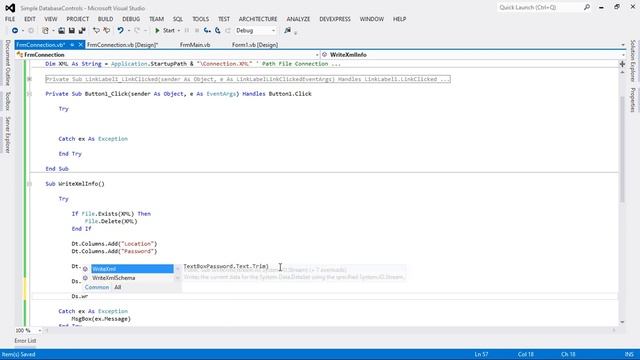Open the SQL menu
The image size is (640, 360).
(x=178, y=19)
